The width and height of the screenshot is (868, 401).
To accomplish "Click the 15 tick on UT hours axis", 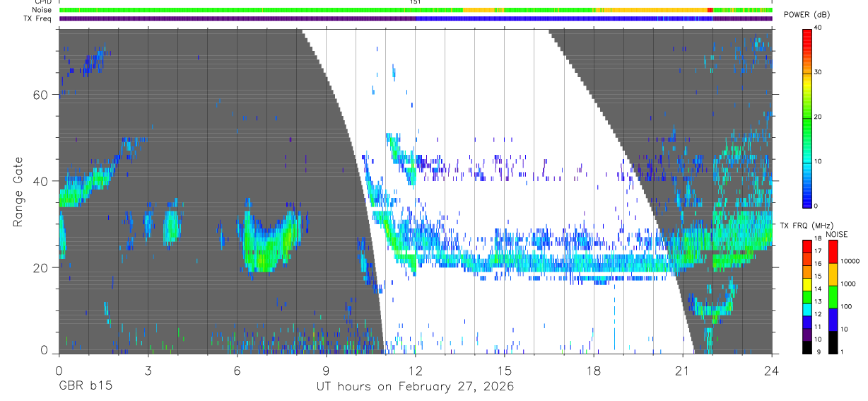I will tap(505, 370).
